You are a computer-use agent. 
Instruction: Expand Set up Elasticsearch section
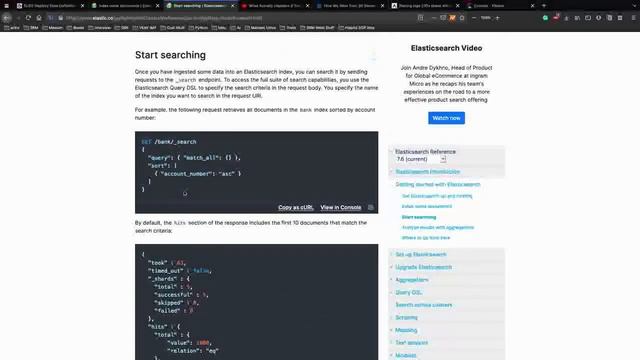420,254
